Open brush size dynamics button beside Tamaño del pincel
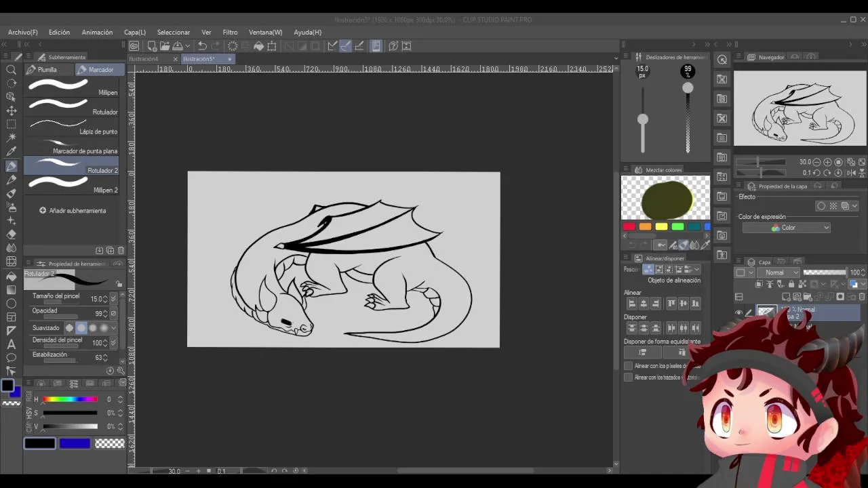This screenshot has height=488, width=868. click(113, 299)
